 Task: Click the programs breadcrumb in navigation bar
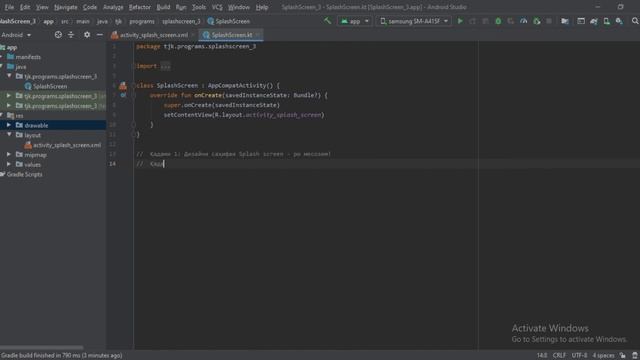click(x=142, y=21)
